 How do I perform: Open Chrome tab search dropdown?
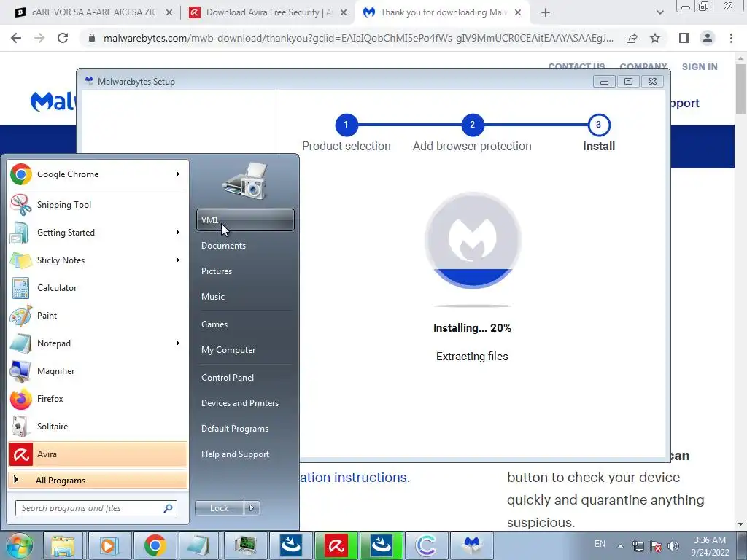point(659,13)
